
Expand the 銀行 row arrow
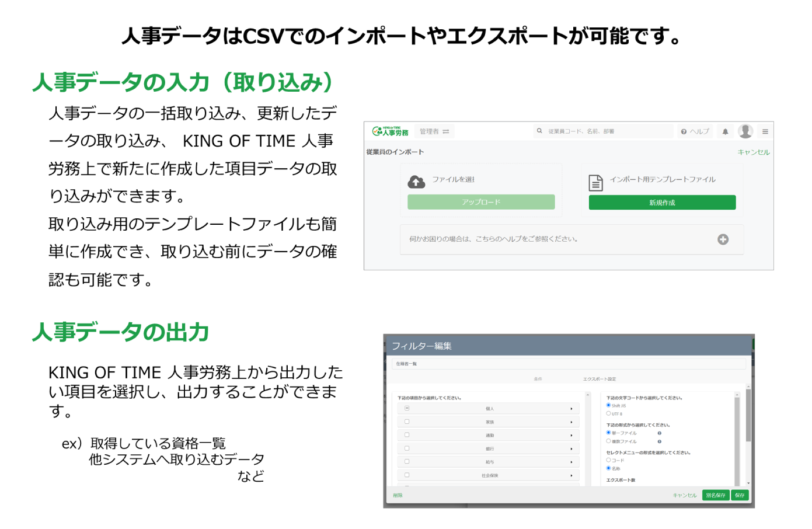[571, 449]
